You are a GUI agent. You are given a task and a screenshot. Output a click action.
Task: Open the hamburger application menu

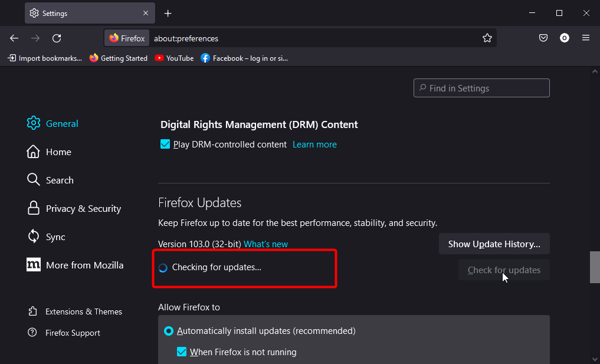(586, 38)
